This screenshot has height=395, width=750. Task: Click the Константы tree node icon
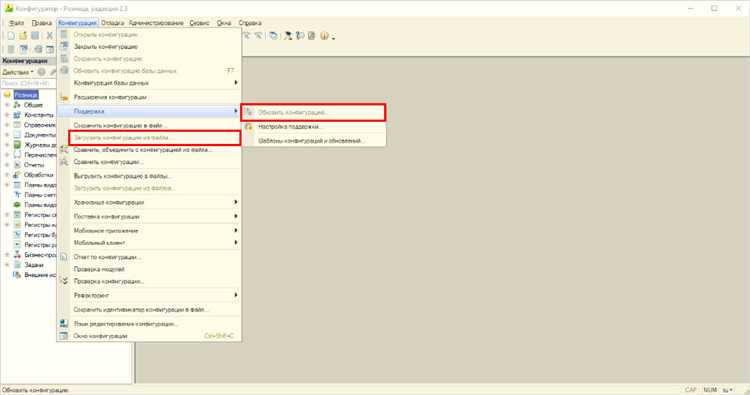[x=17, y=115]
